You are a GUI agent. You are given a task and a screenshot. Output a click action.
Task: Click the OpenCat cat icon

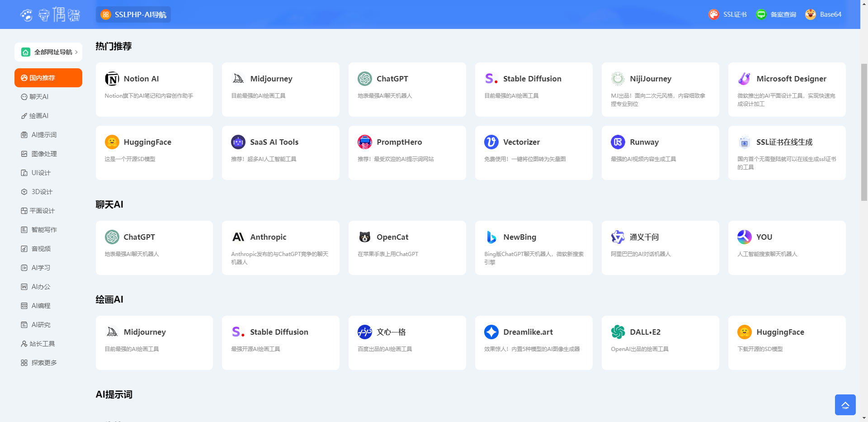(x=365, y=237)
